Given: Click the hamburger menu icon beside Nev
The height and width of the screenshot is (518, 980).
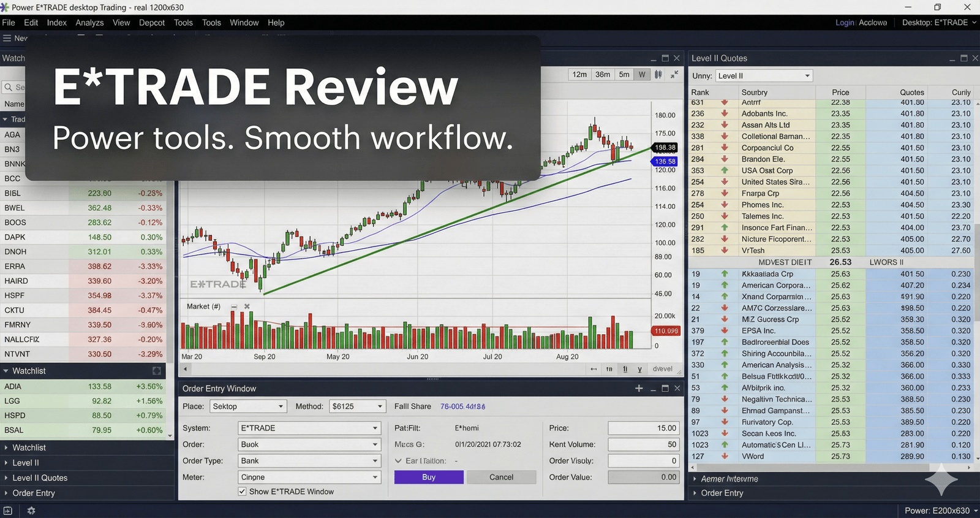Looking at the screenshot, I should click(x=7, y=38).
